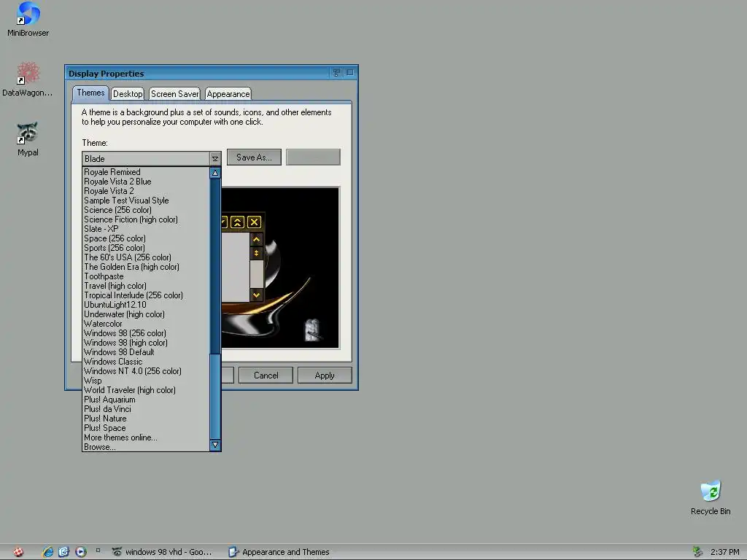Switch to the Themes tab
Viewport: 747px width, 560px height.
[90, 93]
